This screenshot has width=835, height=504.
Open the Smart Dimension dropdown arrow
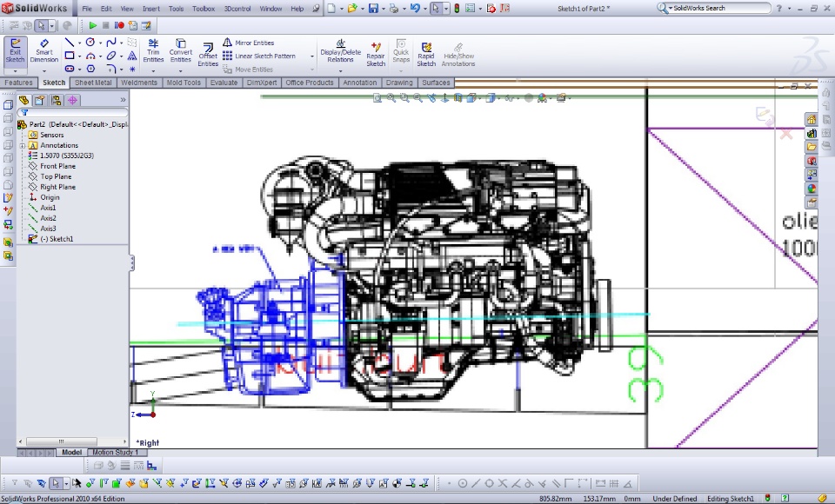43,70
